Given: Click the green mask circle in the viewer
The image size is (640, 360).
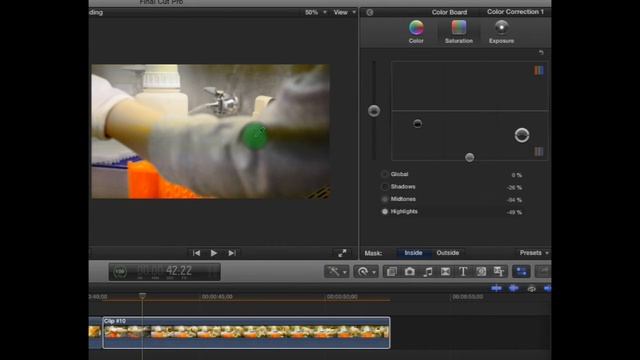Looking at the screenshot, I should (x=254, y=136).
